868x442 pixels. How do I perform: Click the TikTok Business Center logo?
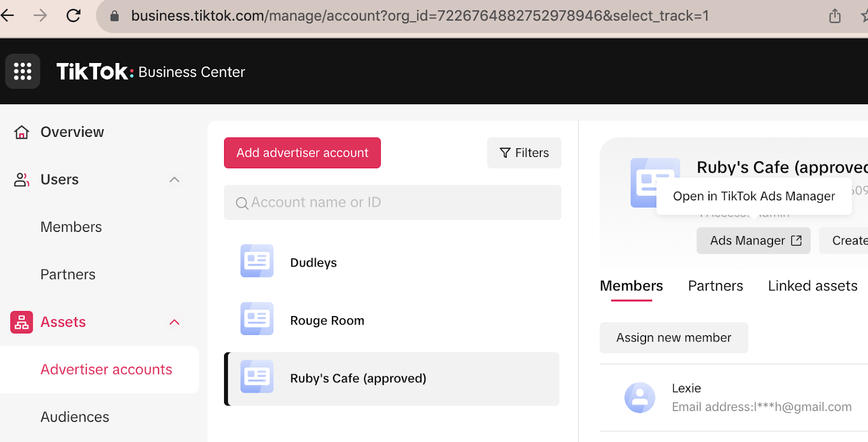151,72
